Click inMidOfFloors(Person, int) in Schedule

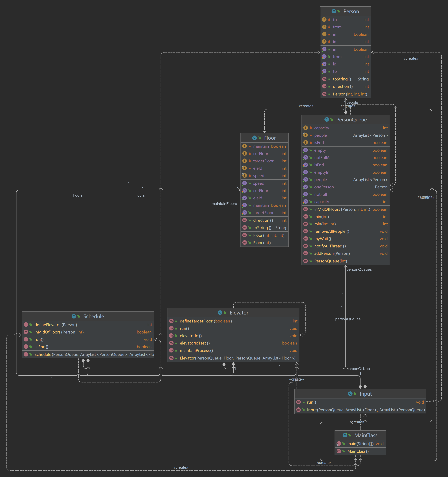[x=88, y=332]
